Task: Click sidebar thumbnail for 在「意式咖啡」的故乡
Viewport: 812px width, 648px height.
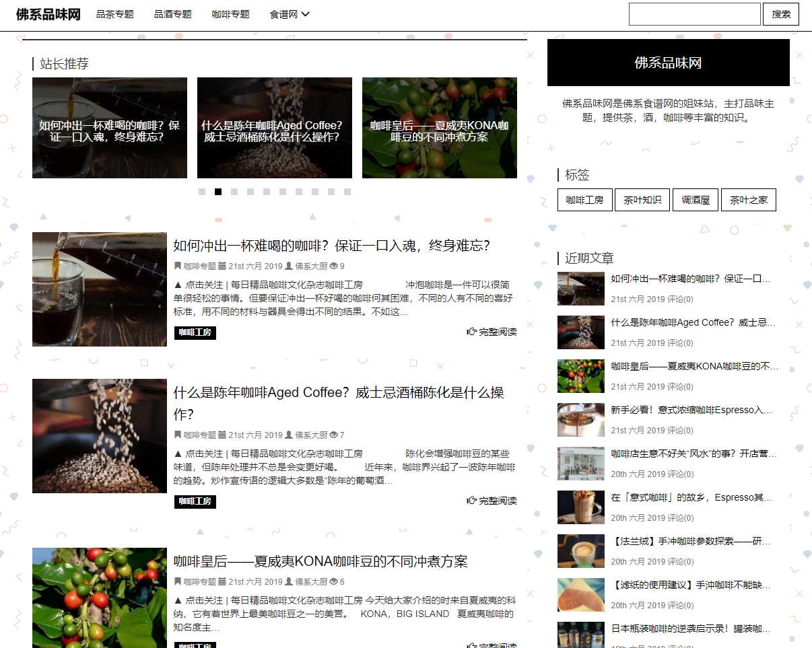Action: pyautogui.click(x=581, y=507)
